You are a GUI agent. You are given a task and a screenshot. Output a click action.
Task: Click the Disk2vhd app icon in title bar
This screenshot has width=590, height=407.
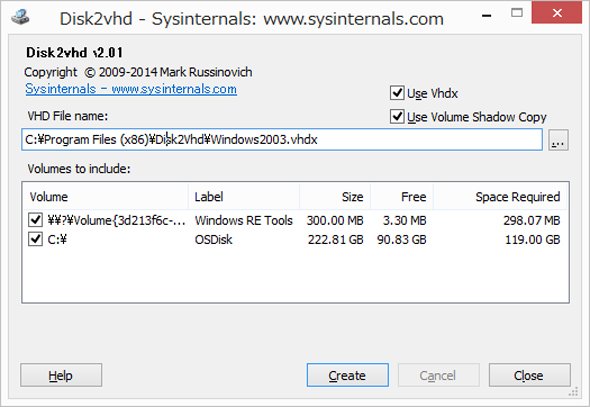click(x=20, y=17)
